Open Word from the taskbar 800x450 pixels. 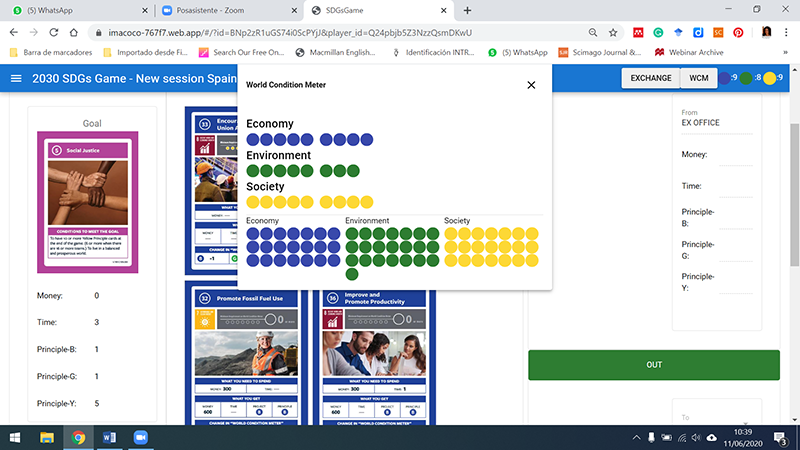pos(109,438)
